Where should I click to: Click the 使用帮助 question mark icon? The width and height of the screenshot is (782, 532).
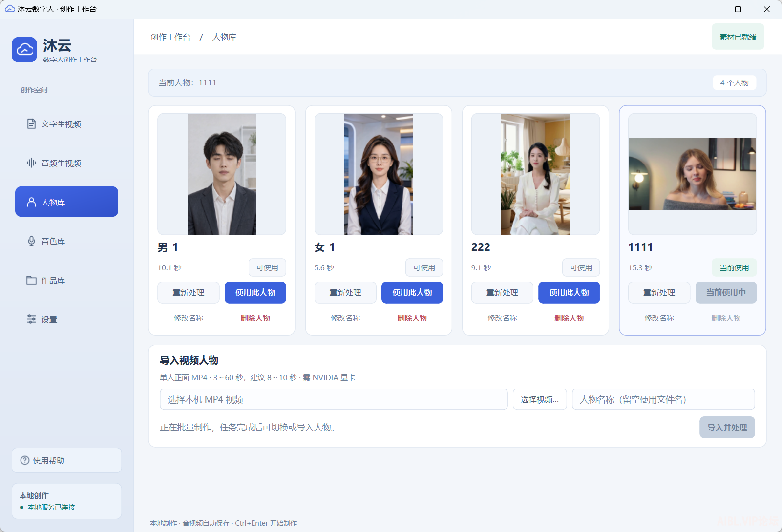click(x=25, y=460)
